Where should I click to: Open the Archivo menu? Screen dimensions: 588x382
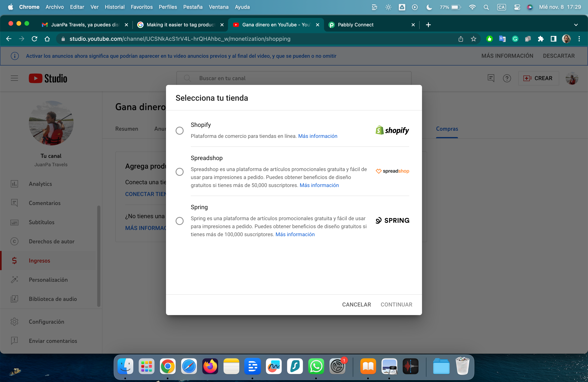pos(55,7)
